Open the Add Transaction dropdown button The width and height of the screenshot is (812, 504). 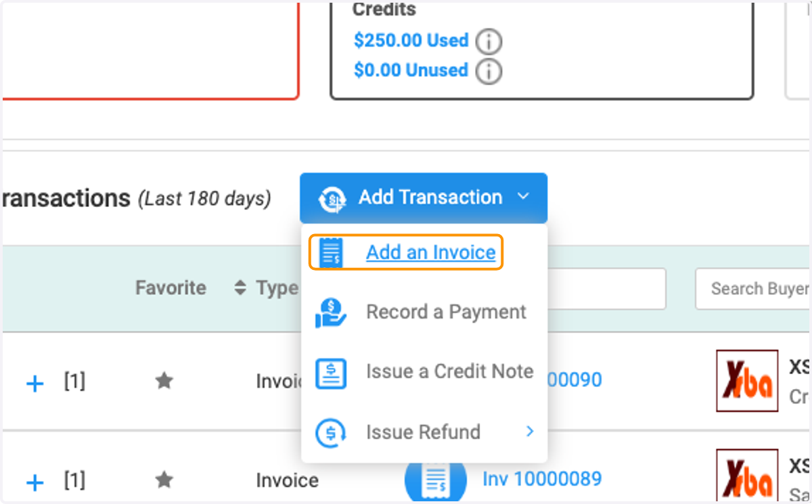click(x=424, y=198)
